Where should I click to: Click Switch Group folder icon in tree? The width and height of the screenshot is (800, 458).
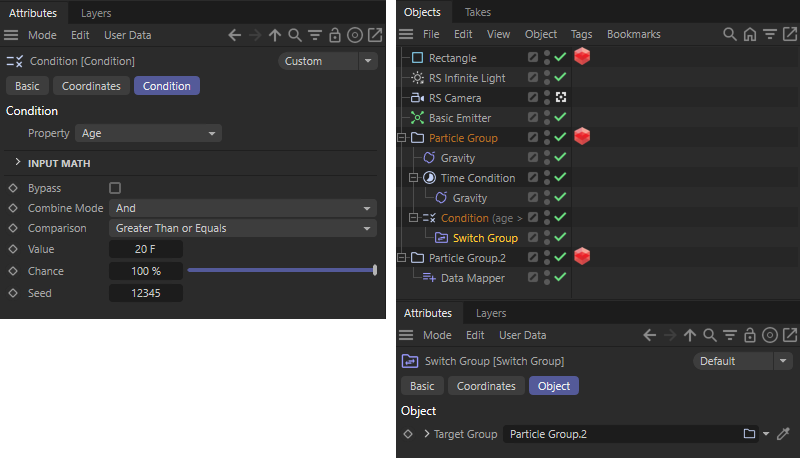(441, 238)
